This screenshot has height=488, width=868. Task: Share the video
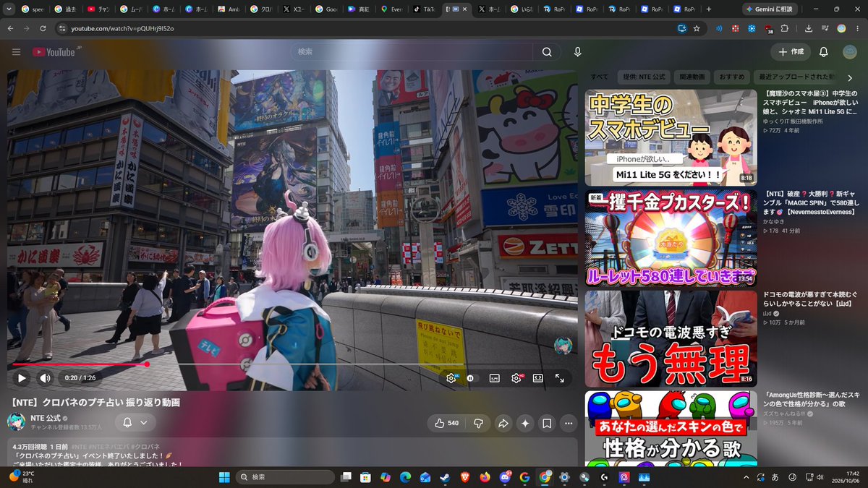pos(503,423)
